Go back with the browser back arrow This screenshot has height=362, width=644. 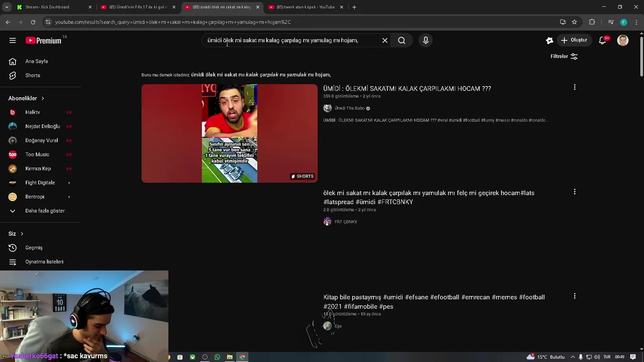[x=8, y=22]
